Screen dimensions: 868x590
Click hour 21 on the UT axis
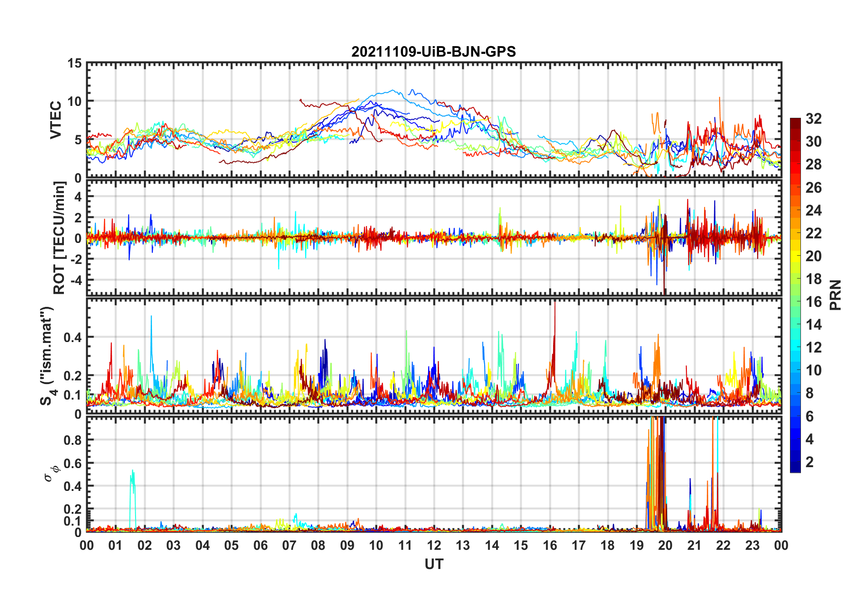pyautogui.click(x=695, y=546)
